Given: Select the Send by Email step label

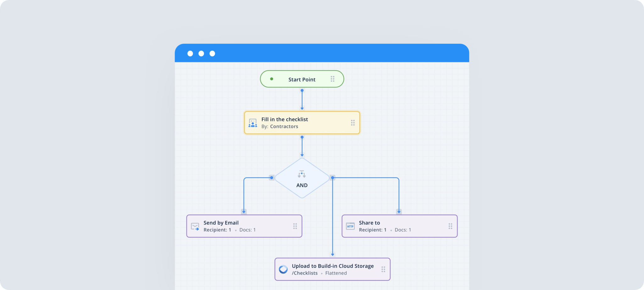Looking at the screenshot, I should tap(221, 222).
